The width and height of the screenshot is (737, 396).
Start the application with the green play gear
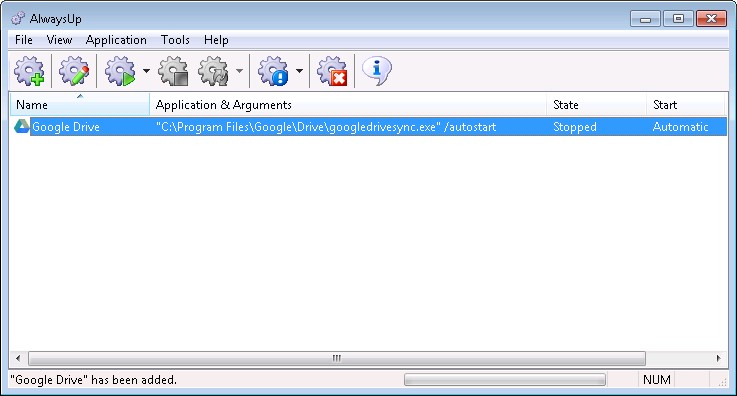120,71
